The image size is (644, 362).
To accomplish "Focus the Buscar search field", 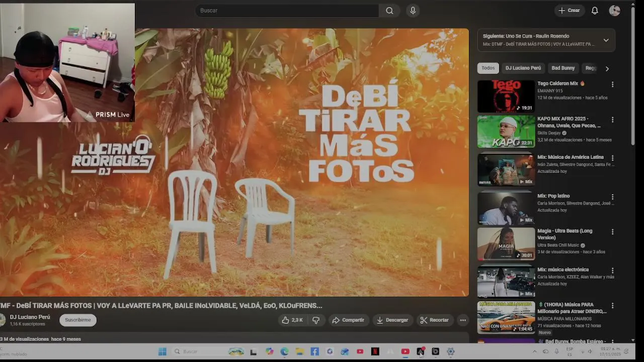I will pyautogui.click(x=287, y=11).
